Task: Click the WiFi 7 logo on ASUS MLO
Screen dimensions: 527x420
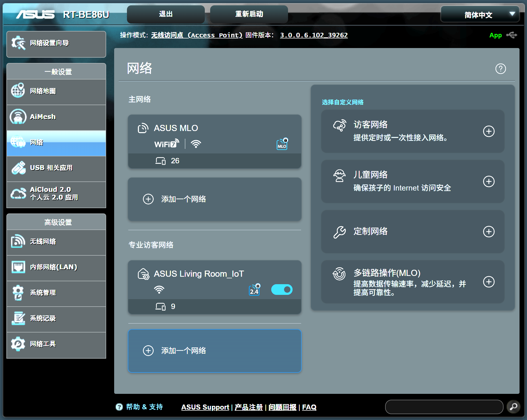Action: point(167,144)
